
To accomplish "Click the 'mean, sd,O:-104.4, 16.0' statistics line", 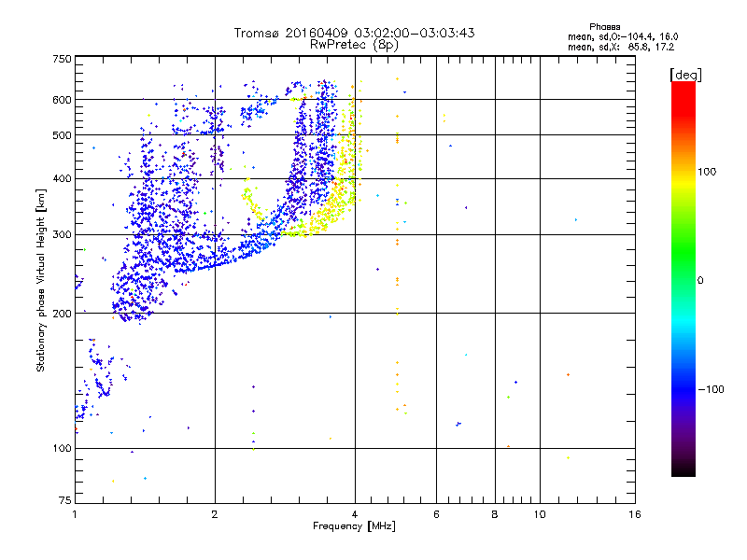I will point(623,36).
